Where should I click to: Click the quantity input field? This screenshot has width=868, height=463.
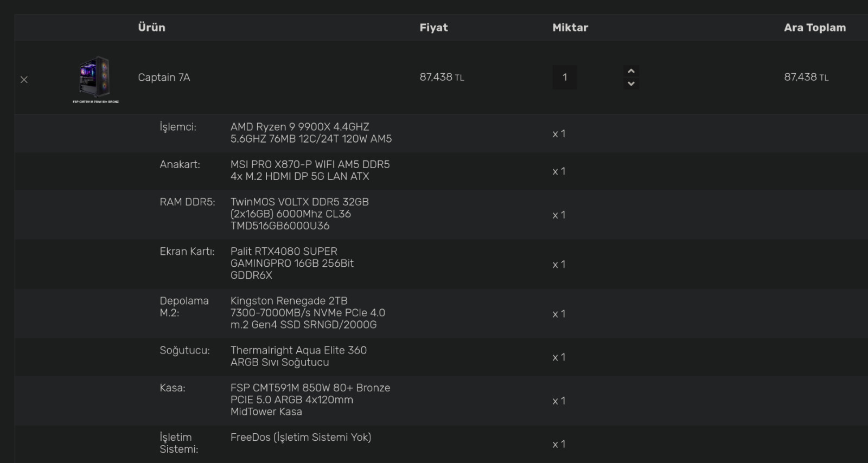coord(565,78)
